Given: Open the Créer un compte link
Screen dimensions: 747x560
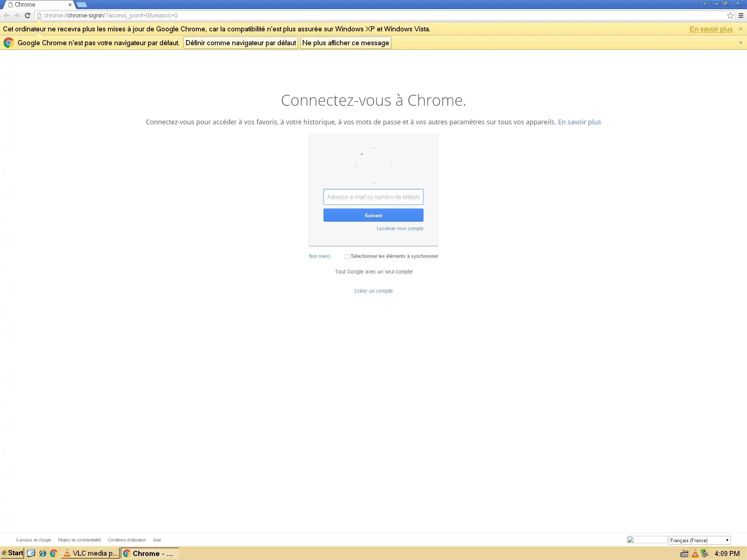Looking at the screenshot, I should pyautogui.click(x=373, y=291).
